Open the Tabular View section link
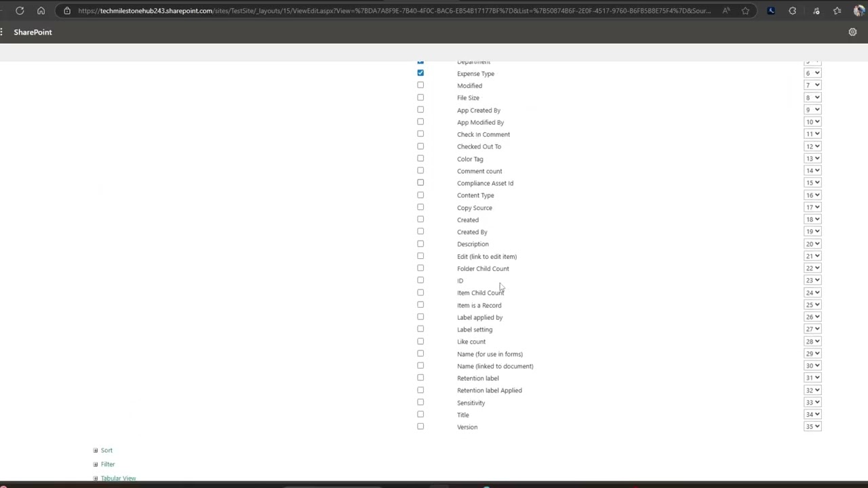This screenshot has height=488, width=868. click(119, 479)
